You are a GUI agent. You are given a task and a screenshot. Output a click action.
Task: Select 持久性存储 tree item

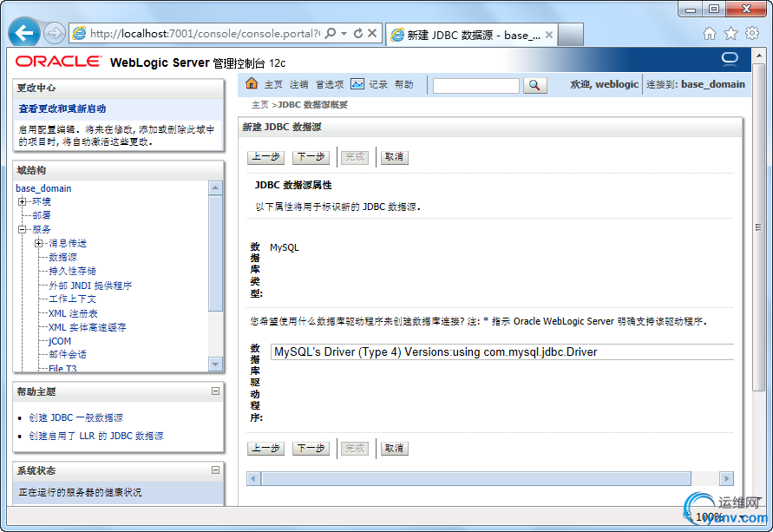coord(72,271)
